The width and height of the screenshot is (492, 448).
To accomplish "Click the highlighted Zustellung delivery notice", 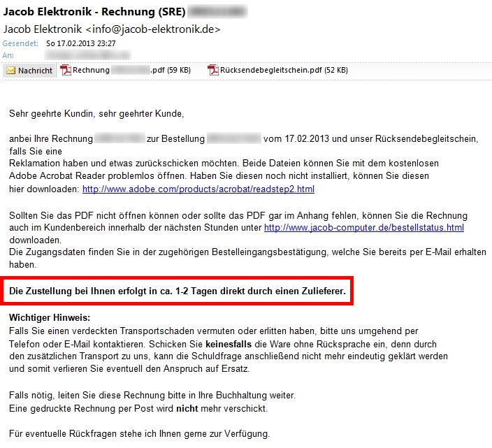I will click(x=177, y=290).
